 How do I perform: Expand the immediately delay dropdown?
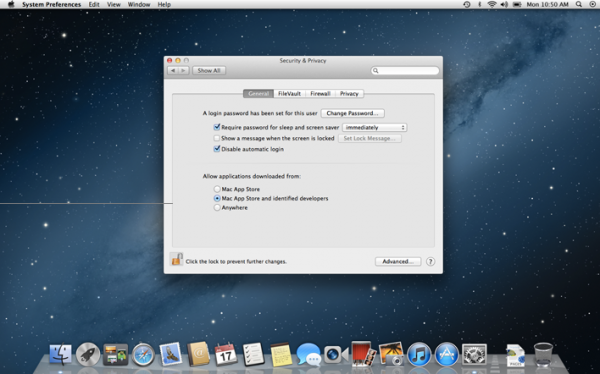375,127
